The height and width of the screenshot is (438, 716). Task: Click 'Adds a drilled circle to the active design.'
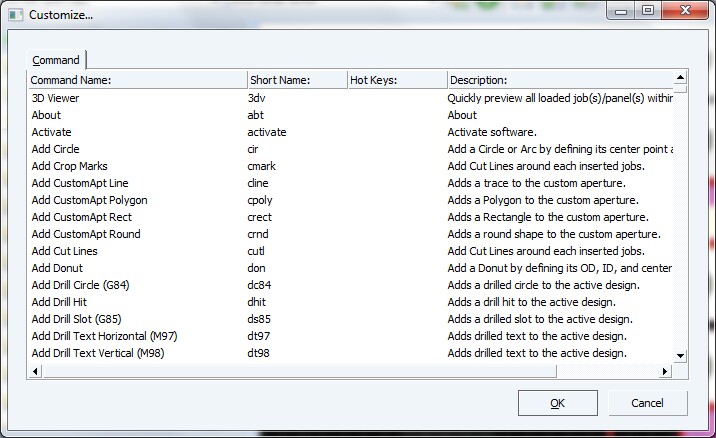pos(543,285)
